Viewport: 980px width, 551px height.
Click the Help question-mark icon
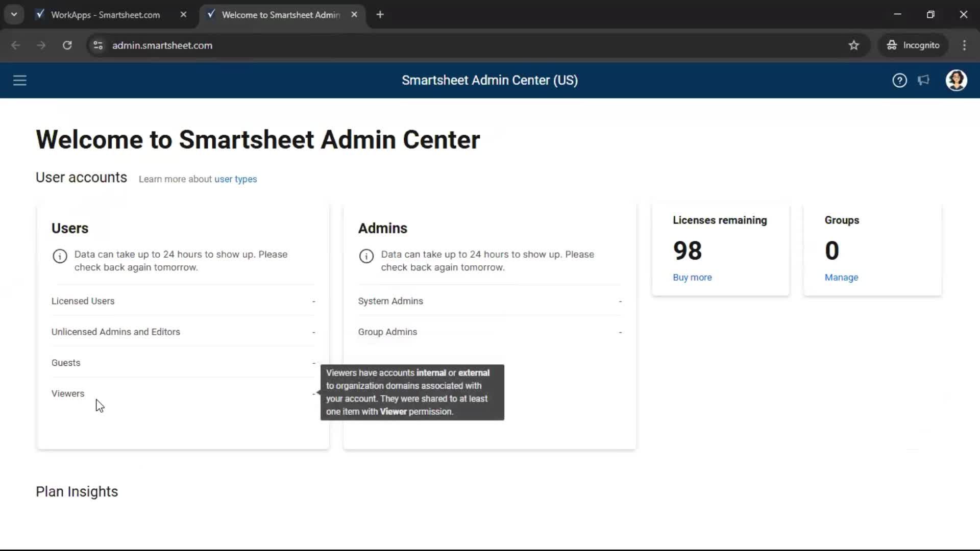[899, 80]
